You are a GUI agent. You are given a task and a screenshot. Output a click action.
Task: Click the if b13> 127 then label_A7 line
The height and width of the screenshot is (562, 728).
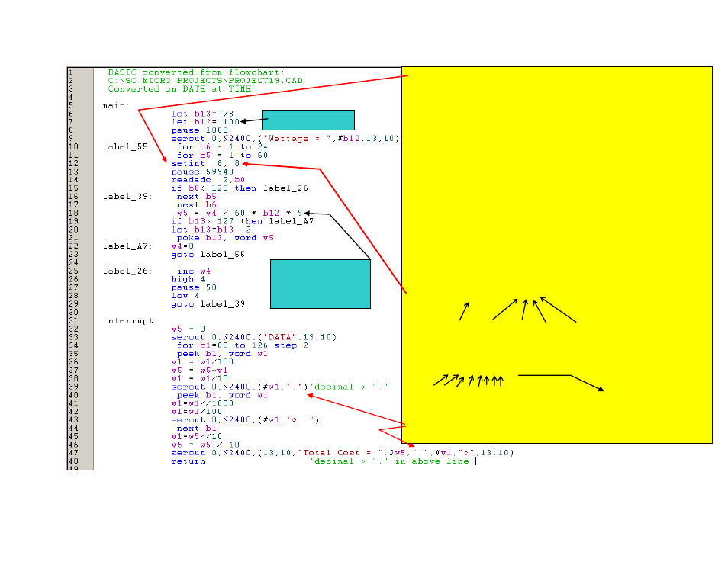243,221
